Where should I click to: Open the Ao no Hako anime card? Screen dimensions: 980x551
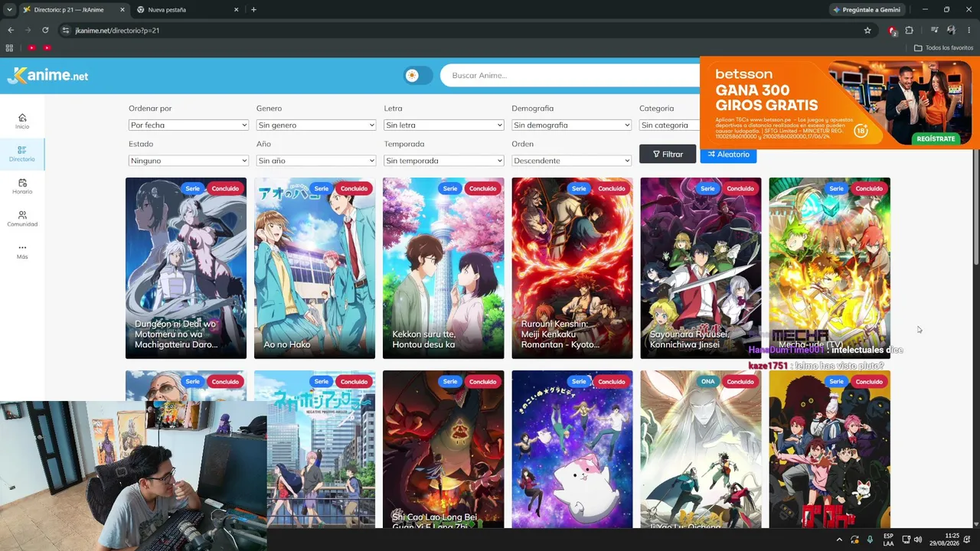click(x=315, y=268)
